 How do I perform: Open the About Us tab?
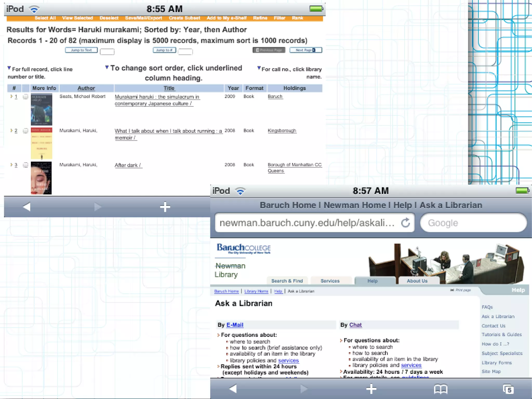click(417, 281)
